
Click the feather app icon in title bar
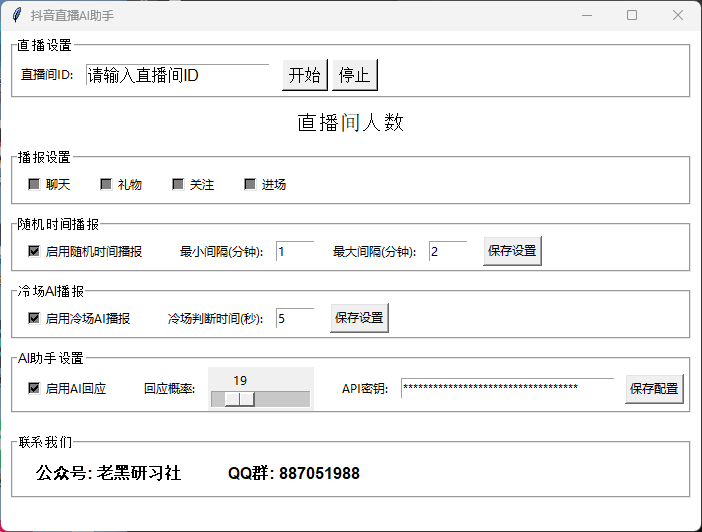click(x=17, y=15)
